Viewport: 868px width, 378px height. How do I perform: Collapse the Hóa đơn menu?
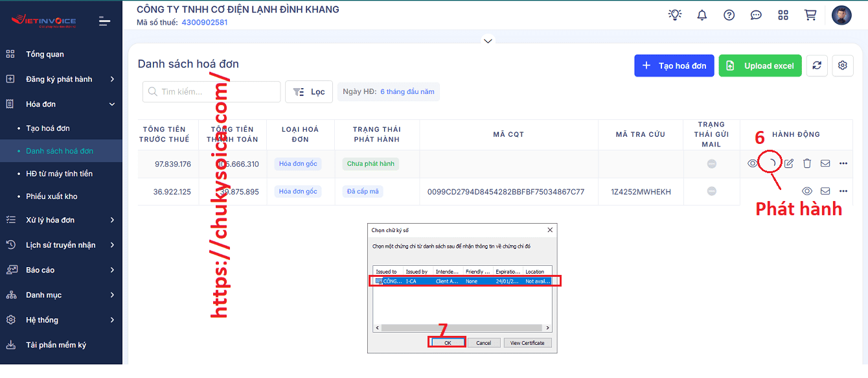coord(61,104)
